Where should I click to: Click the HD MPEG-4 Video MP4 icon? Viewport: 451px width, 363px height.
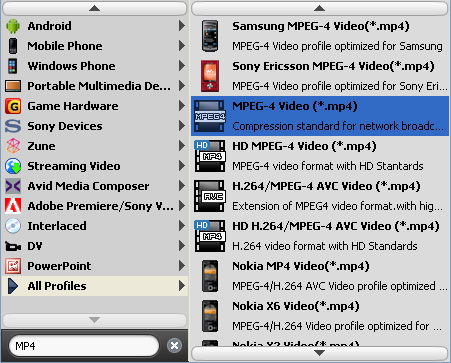pos(210,156)
